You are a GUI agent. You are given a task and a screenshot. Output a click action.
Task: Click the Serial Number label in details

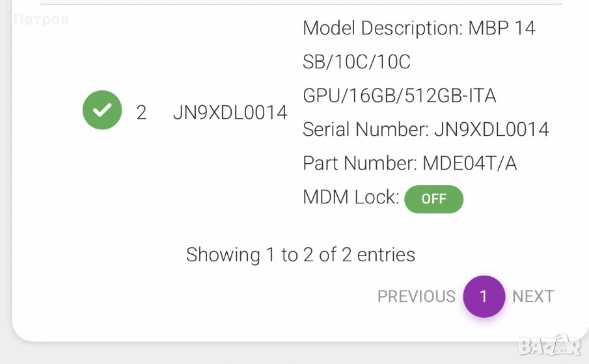(x=366, y=129)
